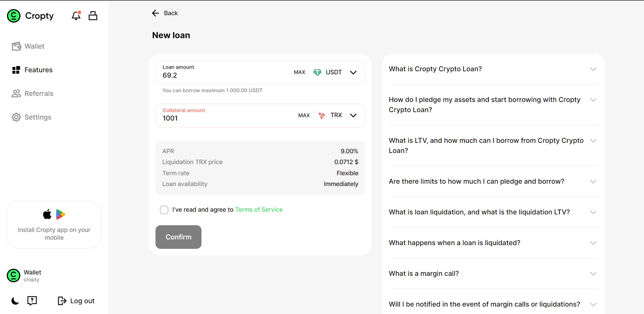This screenshot has width=644, height=314.
Task: Expand "What is a margin call?" question
Action: click(x=593, y=273)
